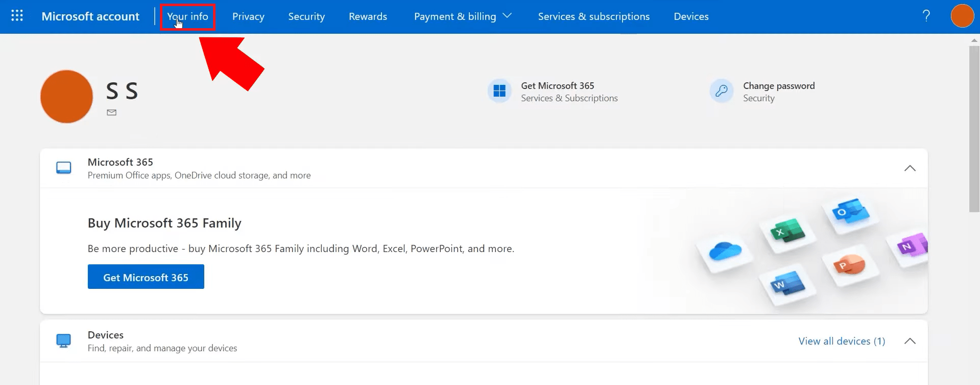Open the app launcher grid icon

pos(17,16)
